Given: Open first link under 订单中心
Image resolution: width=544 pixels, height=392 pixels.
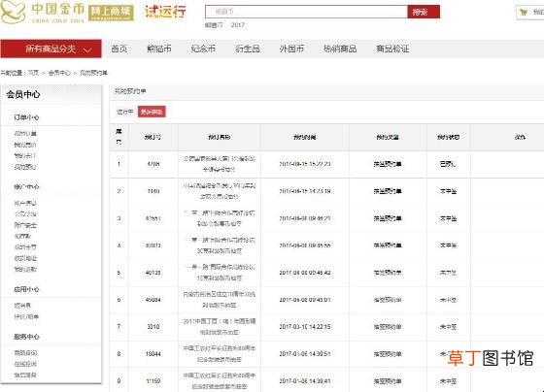Looking at the screenshot, I should click(x=25, y=134).
